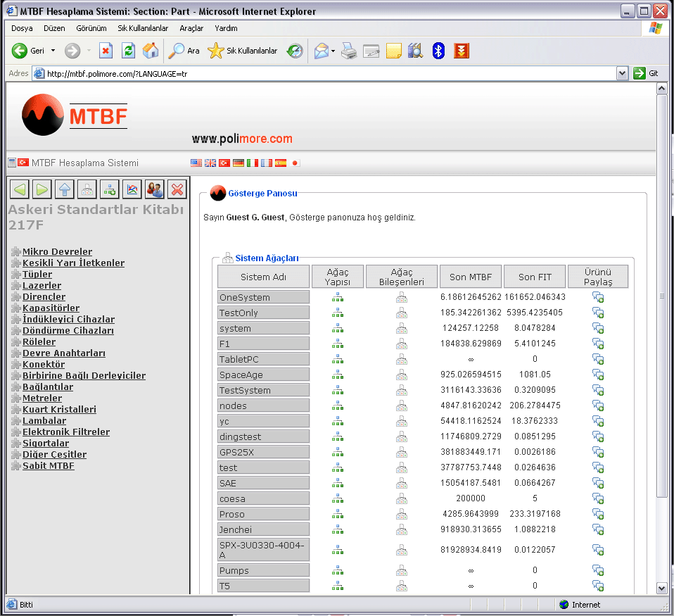
Task: Open the Kuart Kristalleri link
Action: pyautogui.click(x=59, y=410)
